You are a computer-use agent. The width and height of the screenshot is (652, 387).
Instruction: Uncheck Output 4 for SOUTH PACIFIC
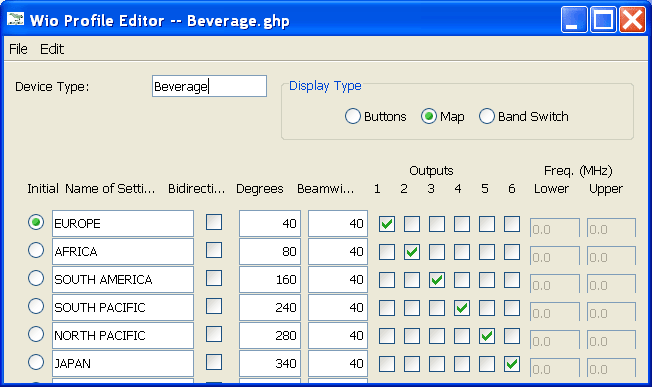(462, 308)
